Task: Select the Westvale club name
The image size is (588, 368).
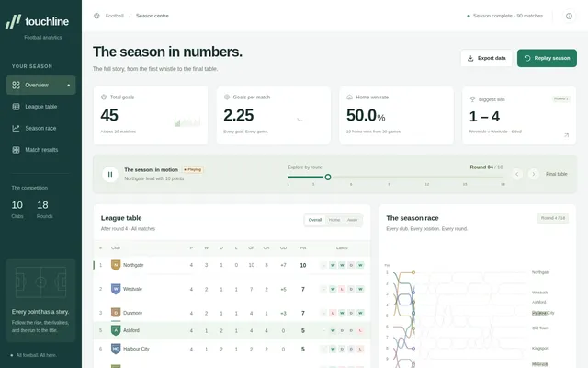Action: tap(132, 289)
